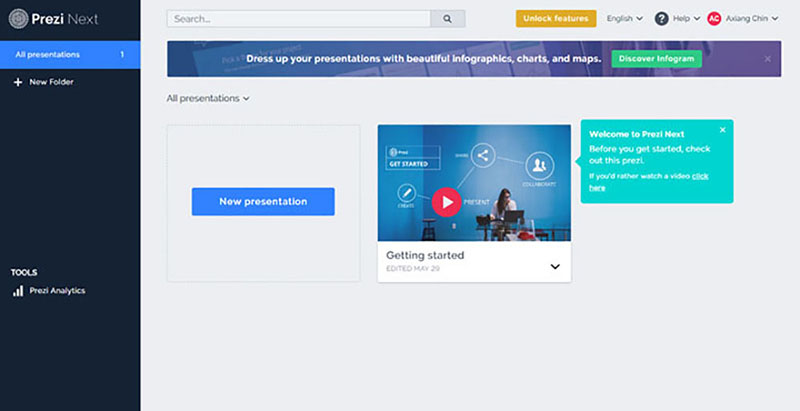Click the Prezi Analytics bar chart icon
Screen dimensions: 800x411
(18, 291)
